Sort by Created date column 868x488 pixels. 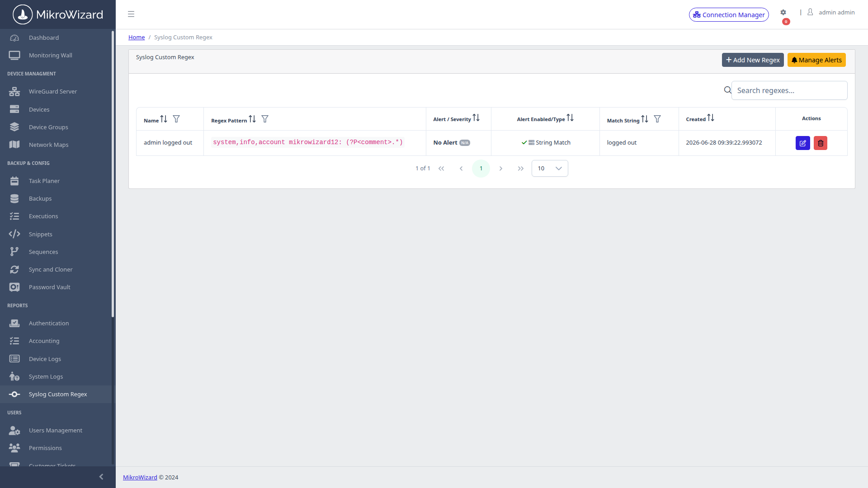tap(711, 118)
